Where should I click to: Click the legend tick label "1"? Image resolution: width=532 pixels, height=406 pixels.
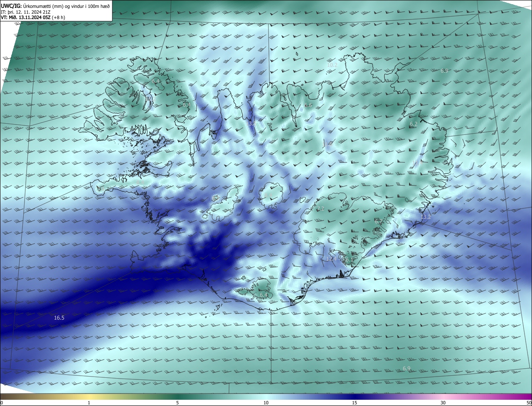(x=89, y=403)
